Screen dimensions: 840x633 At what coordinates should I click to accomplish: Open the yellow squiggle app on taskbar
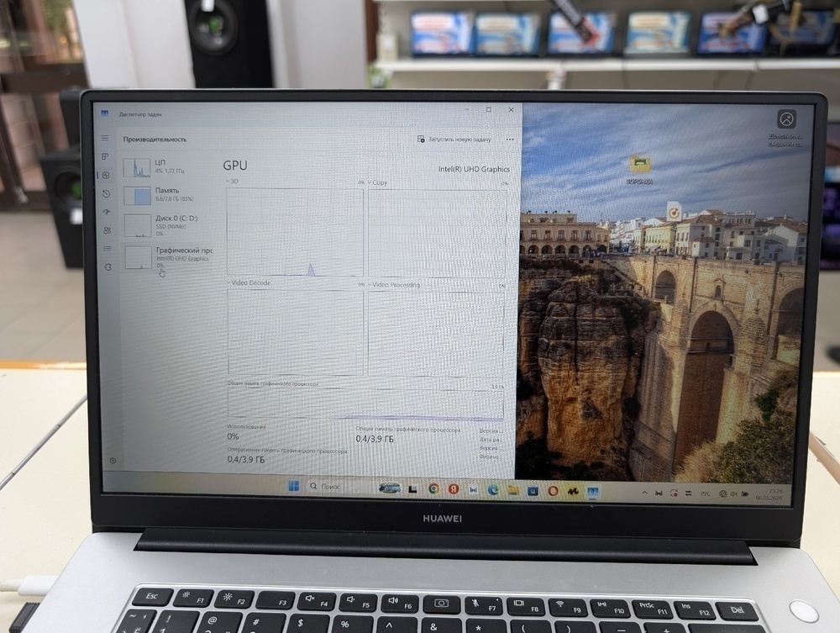573,492
